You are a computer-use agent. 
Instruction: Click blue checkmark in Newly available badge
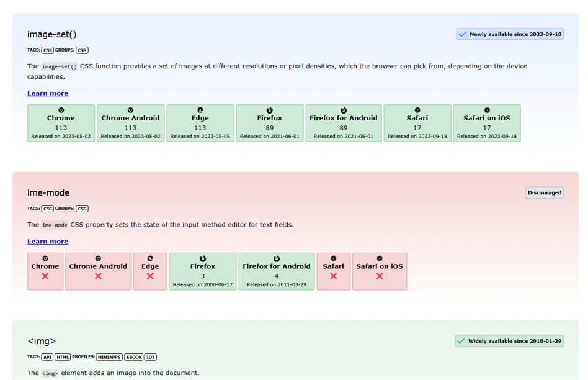click(x=463, y=34)
